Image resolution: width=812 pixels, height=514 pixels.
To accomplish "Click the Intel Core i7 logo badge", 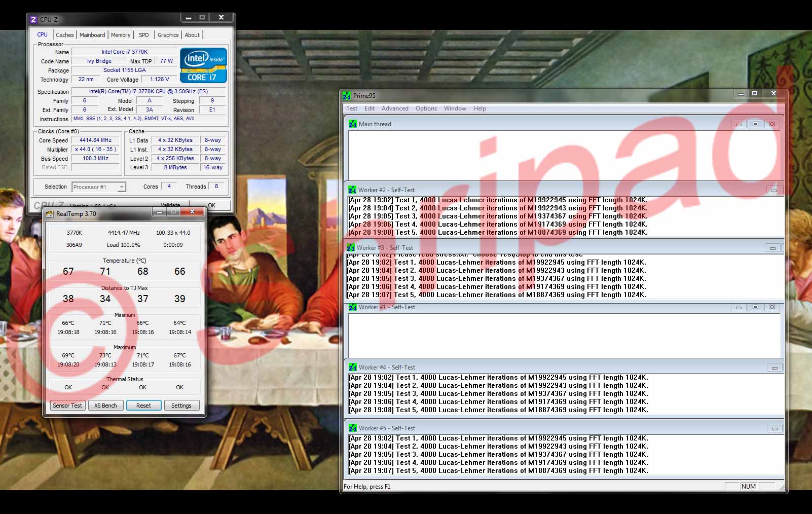I will pyautogui.click(x=203, y=65).
